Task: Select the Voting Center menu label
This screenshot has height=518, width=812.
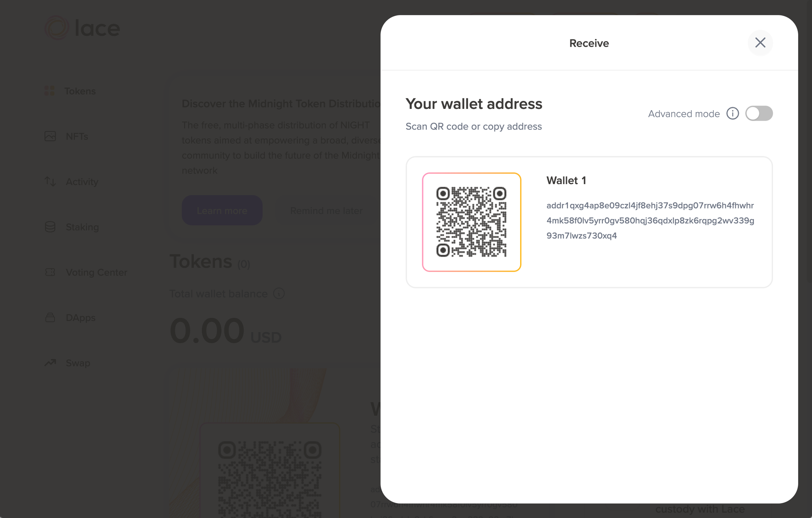Action: [97, 272]
